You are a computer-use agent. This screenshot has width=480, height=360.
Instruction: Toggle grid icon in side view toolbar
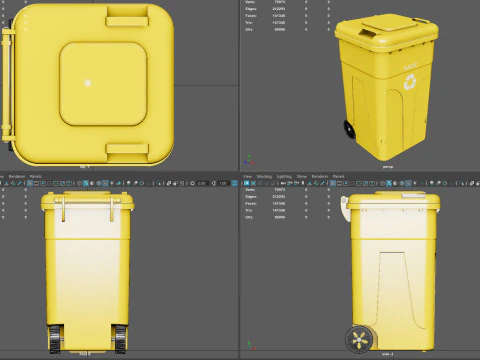click(332, 183)
